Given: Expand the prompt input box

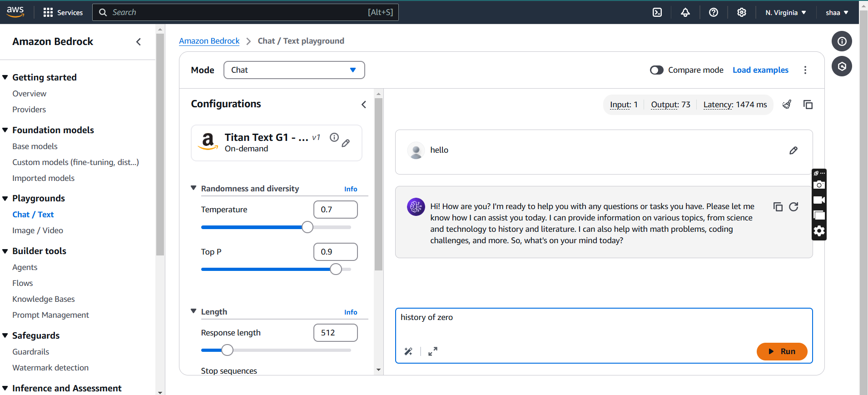Looking at the screenshot, I should pos(433,351).
